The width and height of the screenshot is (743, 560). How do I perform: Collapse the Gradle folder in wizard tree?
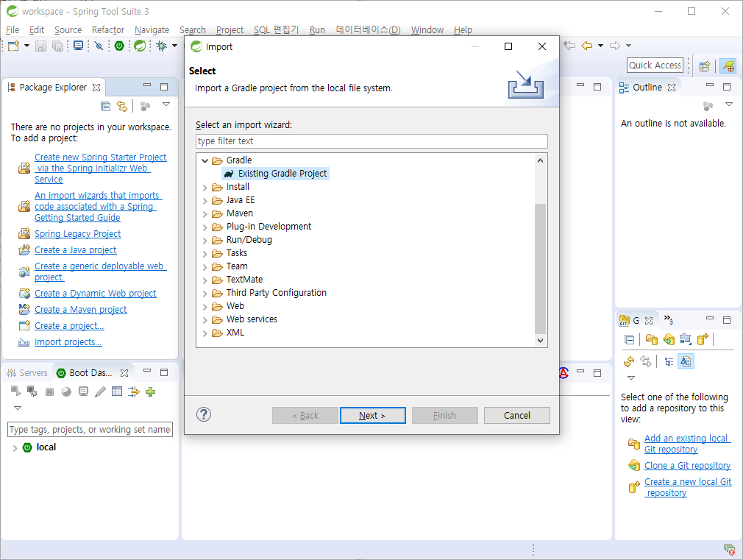[x=205, y=160]
